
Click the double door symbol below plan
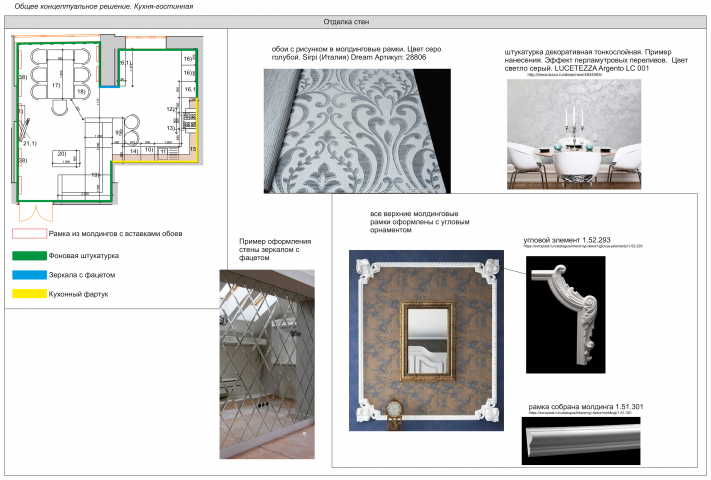click(x=36, y=212)
